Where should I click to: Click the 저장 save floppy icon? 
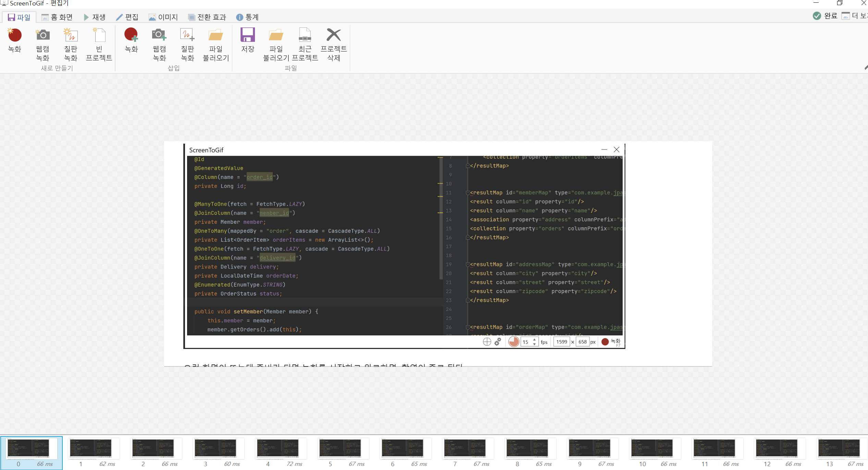(x=247, y=35)
